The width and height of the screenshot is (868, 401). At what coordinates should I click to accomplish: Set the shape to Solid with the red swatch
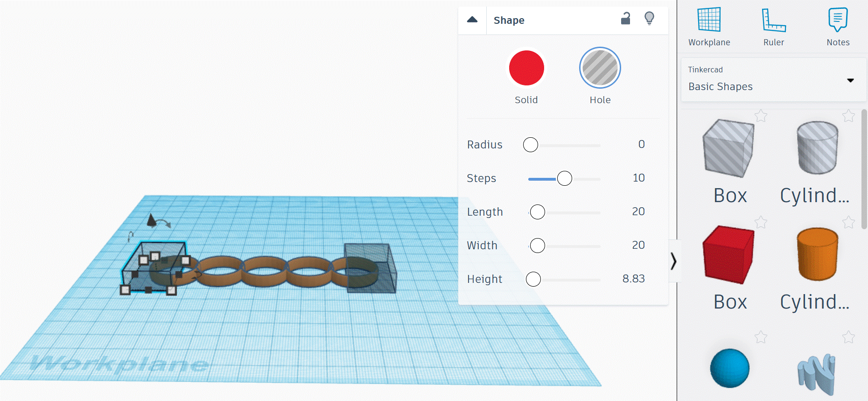526,68
